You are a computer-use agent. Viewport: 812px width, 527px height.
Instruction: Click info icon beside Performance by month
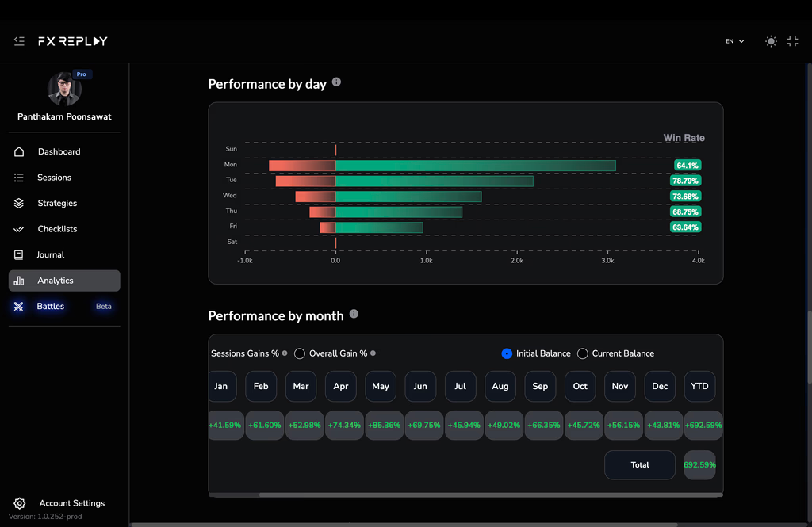(x=354, y=314)
